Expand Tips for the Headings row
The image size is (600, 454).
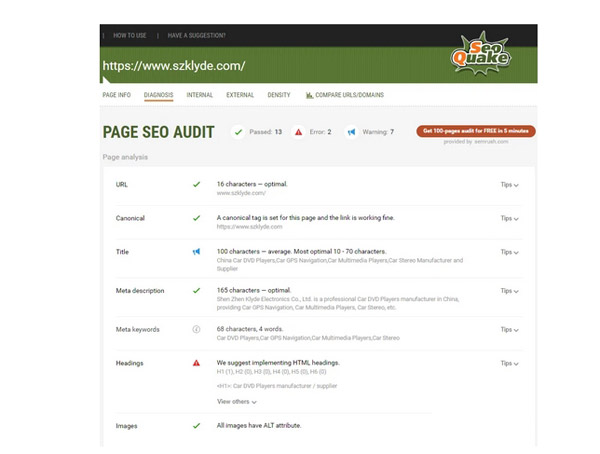click(x=509, y=363)
